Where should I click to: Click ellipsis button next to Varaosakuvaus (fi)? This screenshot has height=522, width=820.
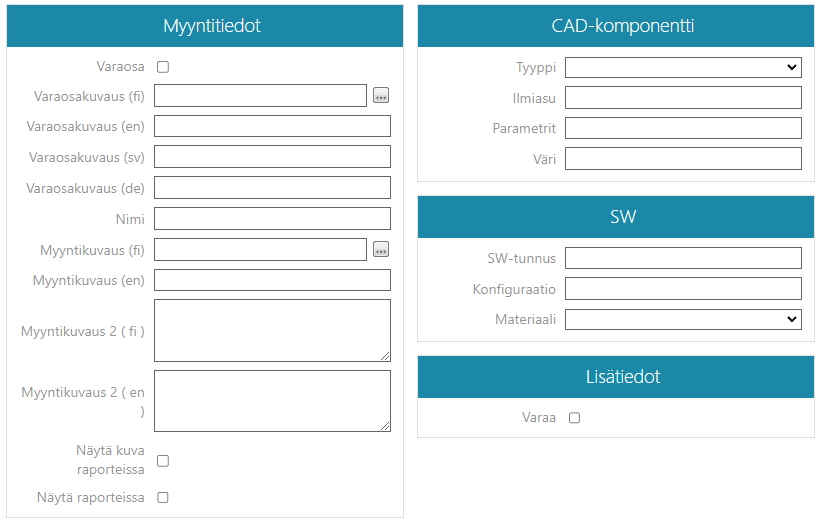[381, 96]
